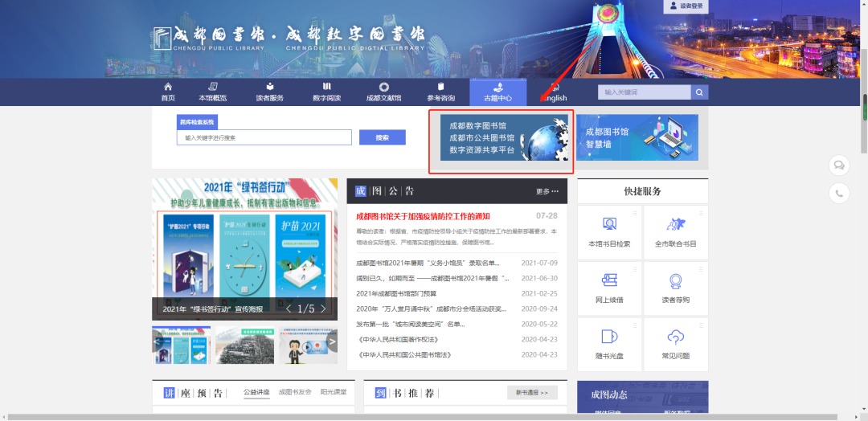Select the highlighted 古籍中心 nav item
Viewport: 868px width, 421px height.
point(497,92)
